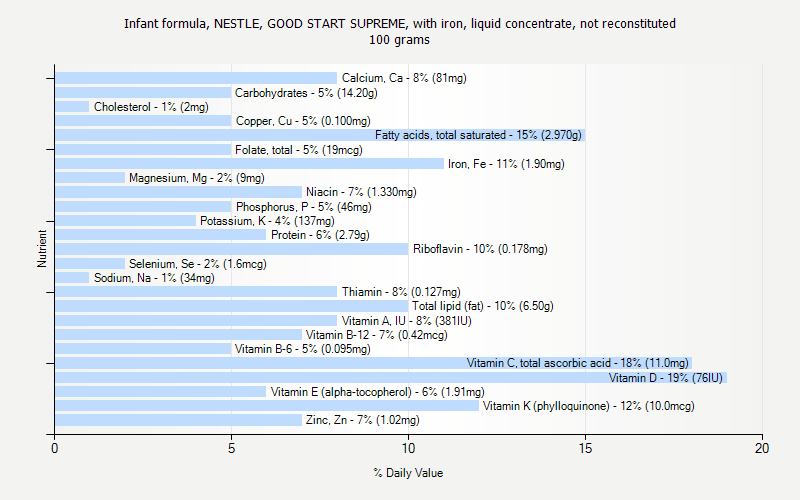Viewport: 800px width, 500px height.
Task: Select the Vitamin C, total ascorbic acid label
Action: point(578,363)
